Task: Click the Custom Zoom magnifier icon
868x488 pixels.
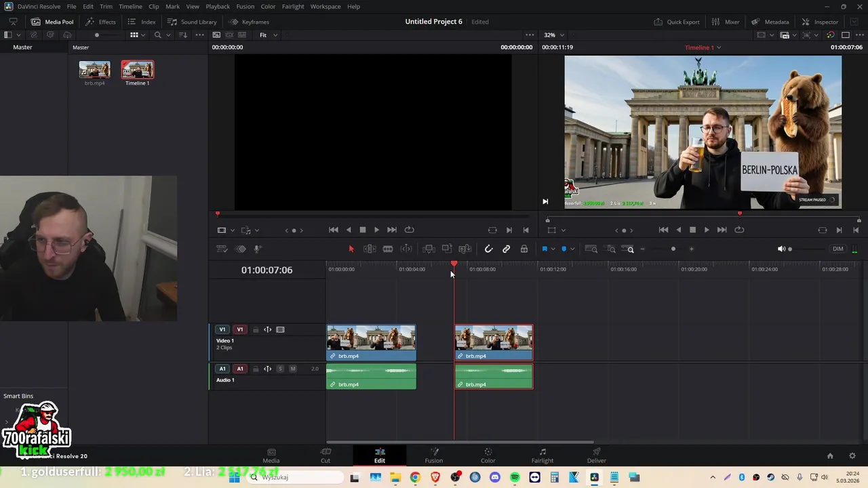Action: [x=629, y=249]
